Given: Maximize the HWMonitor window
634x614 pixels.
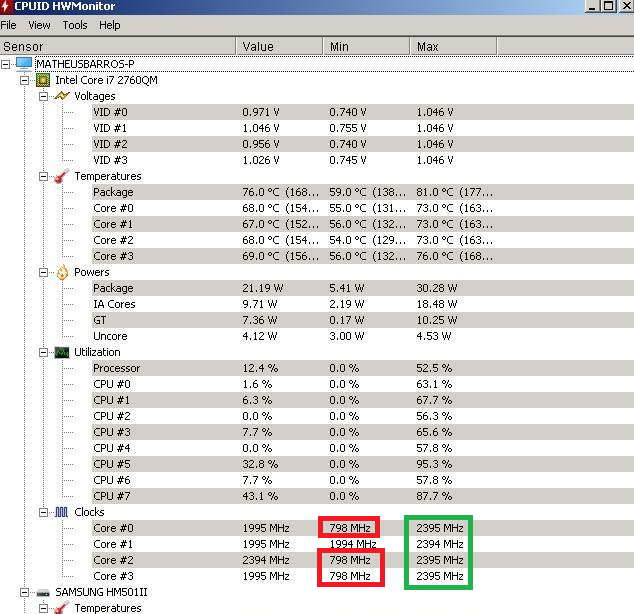Looking at the screenshot, I should 609,6.
